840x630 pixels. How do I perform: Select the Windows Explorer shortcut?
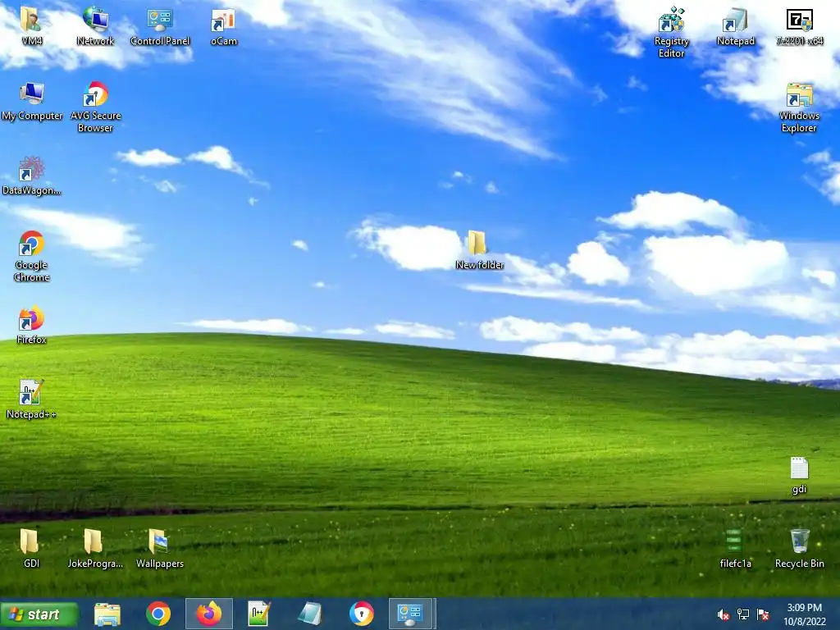(799, 95)
